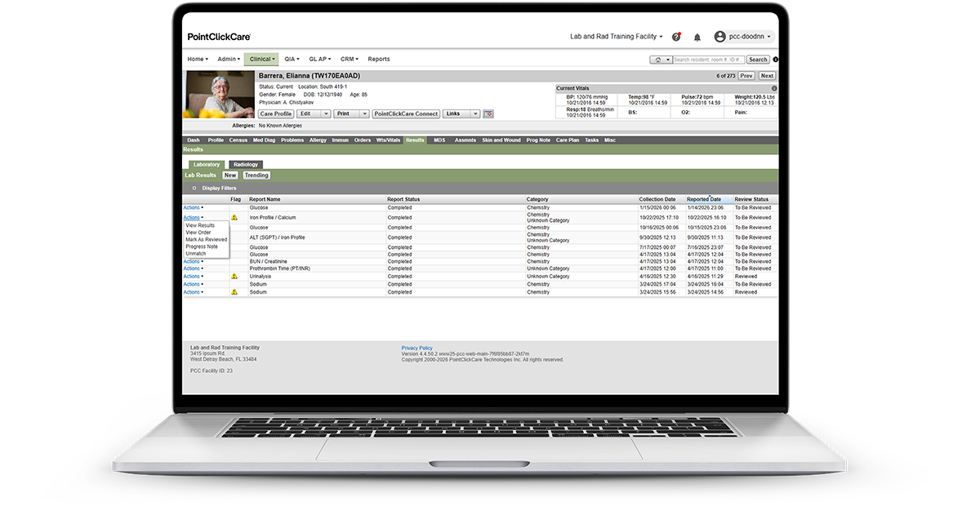Screen dimensions: 980x510
Task: Click the Next resident button
Action: tap(767, 76)
